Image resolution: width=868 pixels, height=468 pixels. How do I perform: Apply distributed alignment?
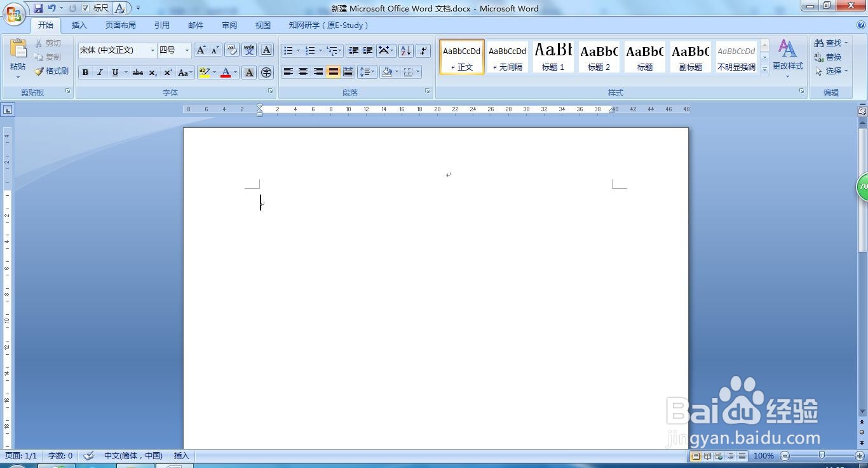click(348, 72)
